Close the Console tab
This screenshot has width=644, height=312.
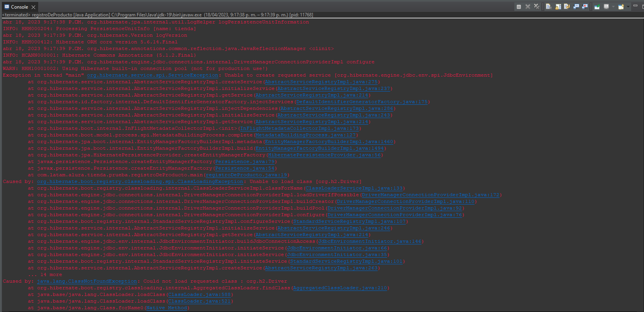pyautogui.click(x=34, y=7)
